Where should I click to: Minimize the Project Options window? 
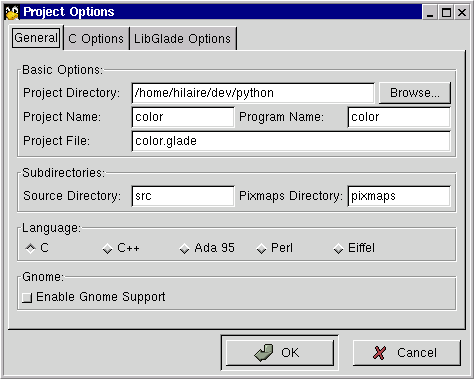click(430, 13)
